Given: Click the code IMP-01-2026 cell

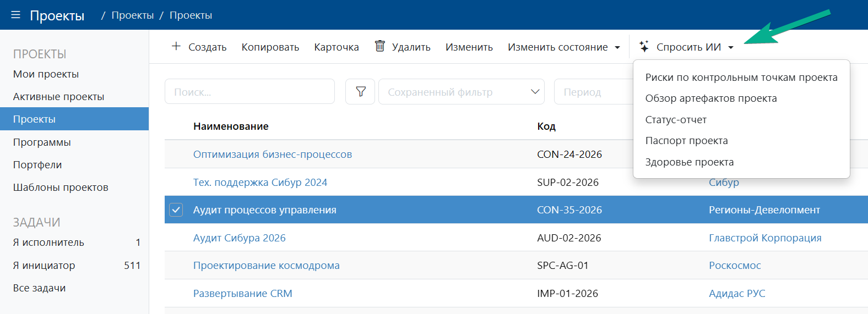Looking at the screenshot, I should click(x=567, y=294).
